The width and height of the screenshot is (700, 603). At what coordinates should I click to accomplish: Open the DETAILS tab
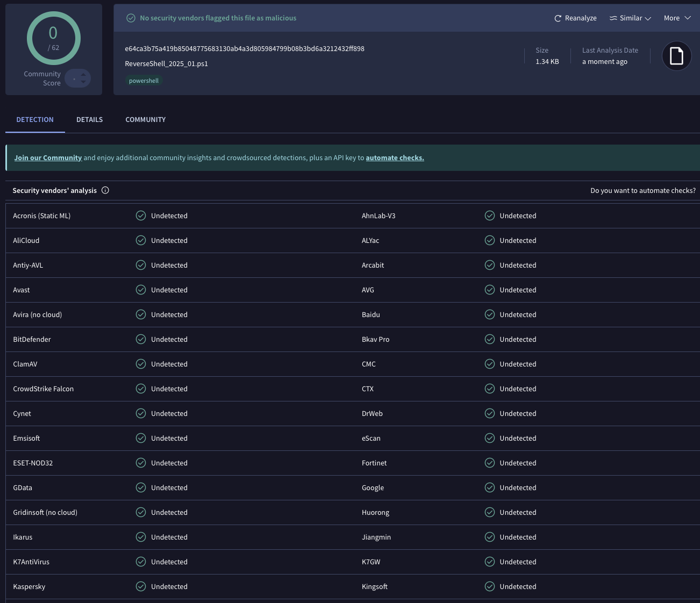click(89, 120)
